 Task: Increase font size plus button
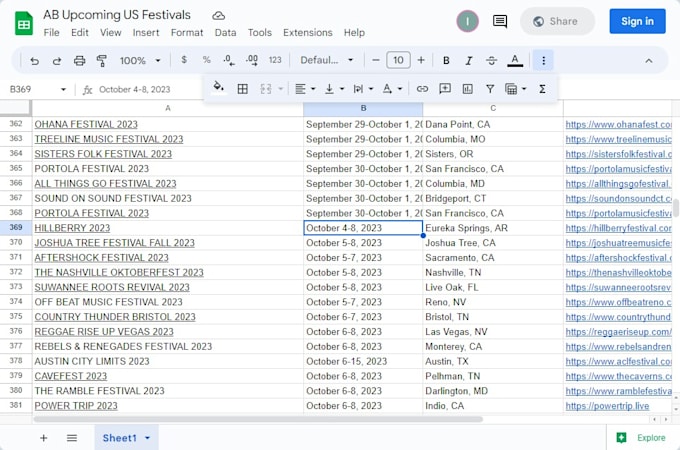coord(421,60)
